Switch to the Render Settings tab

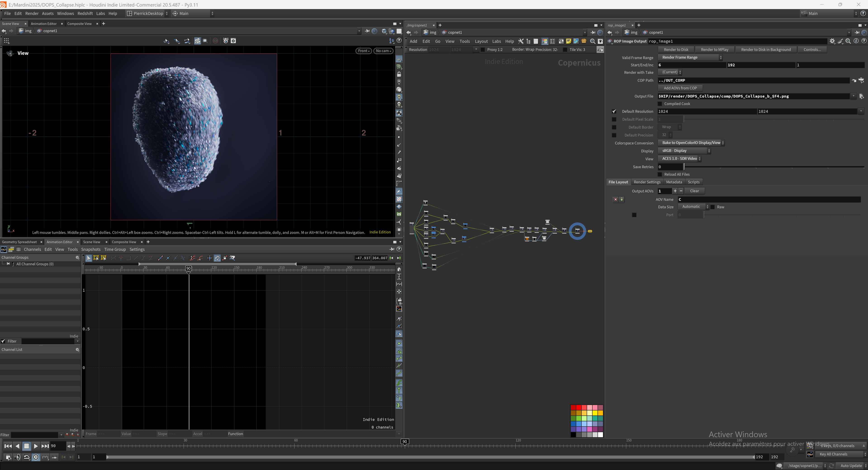(x=647, y=182)
